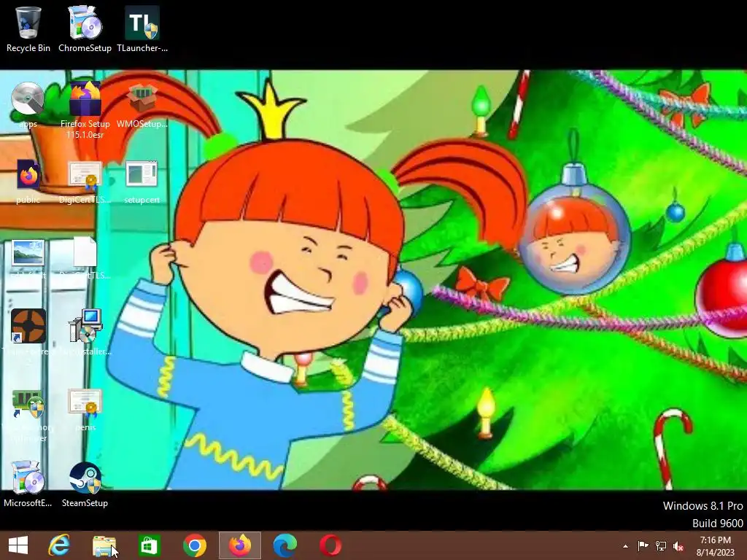Launch Internet Explorer from the taskbar
This screenshot has width=747, height=560.
point(60,545)
